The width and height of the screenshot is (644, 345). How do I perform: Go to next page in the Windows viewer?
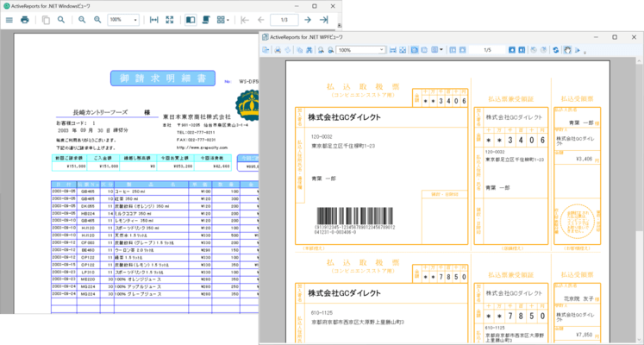[308, 19]
